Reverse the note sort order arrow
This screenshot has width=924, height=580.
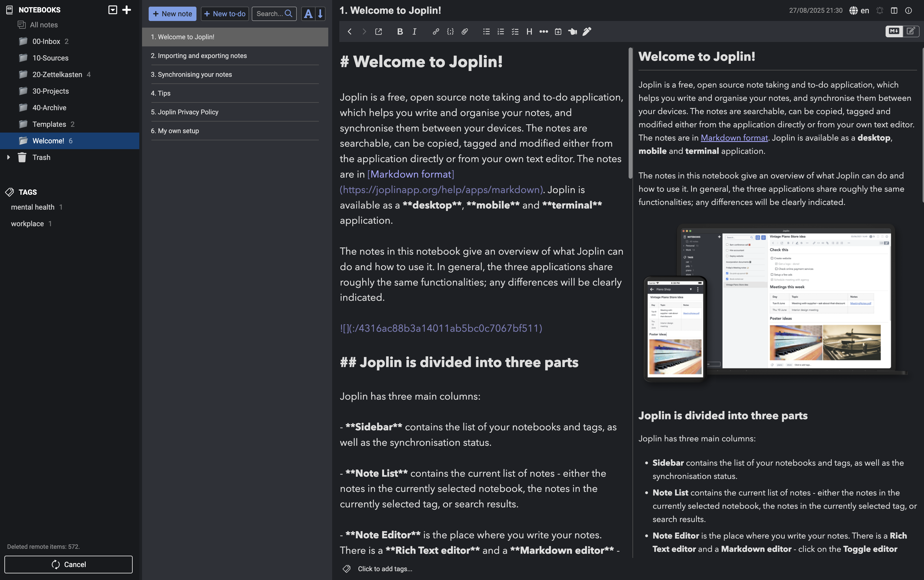321,14
